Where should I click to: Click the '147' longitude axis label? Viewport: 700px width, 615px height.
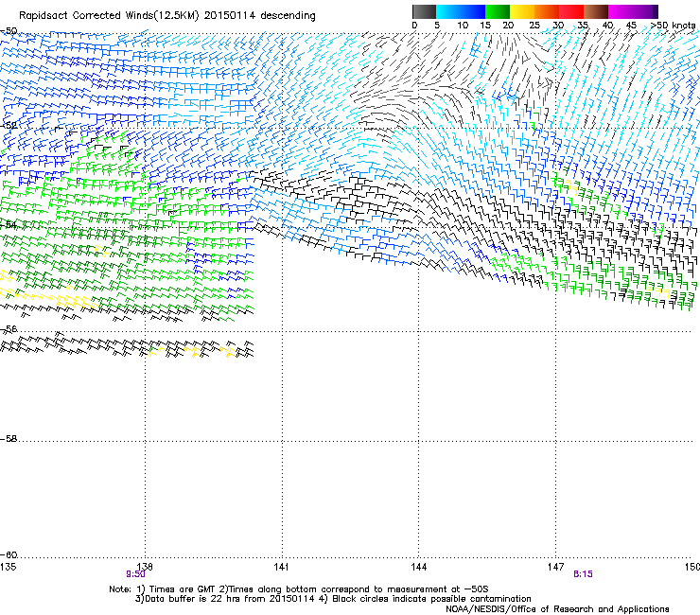556,567
